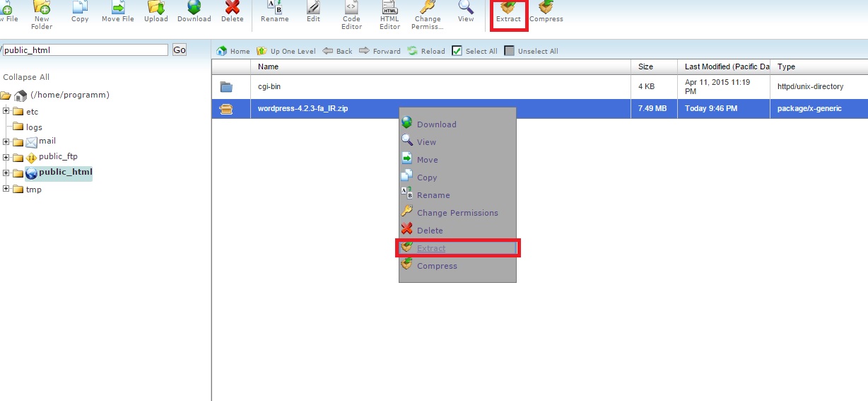This screenshot has height=401, width=868.
Task: Click the Copy toolbar icon
Action: pos(80,8)
